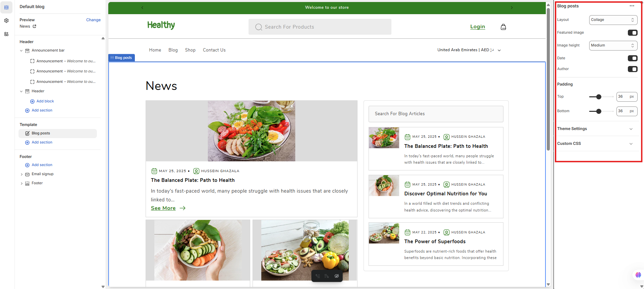Click the Change preview link

pos(93,20)
